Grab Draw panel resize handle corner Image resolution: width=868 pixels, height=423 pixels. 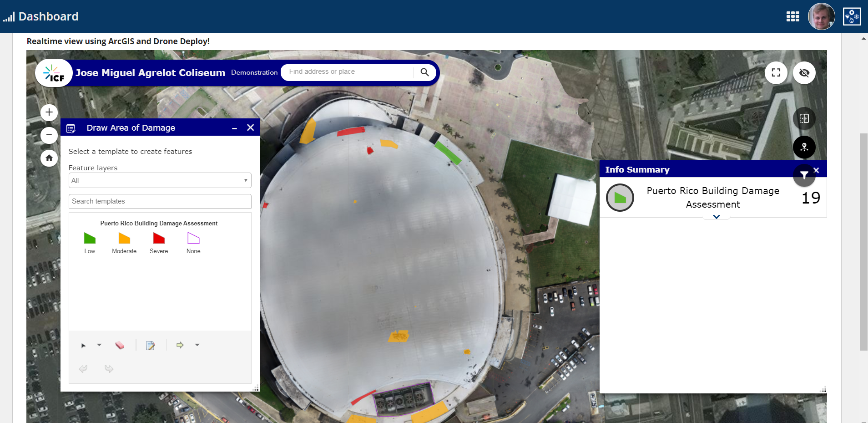[256, 388]
